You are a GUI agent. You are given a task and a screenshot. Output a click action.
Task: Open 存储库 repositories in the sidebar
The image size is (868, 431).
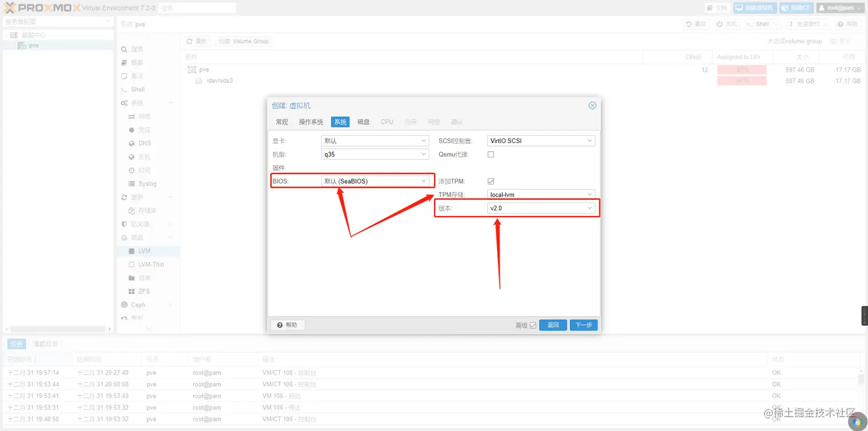(x=147, y=211)
